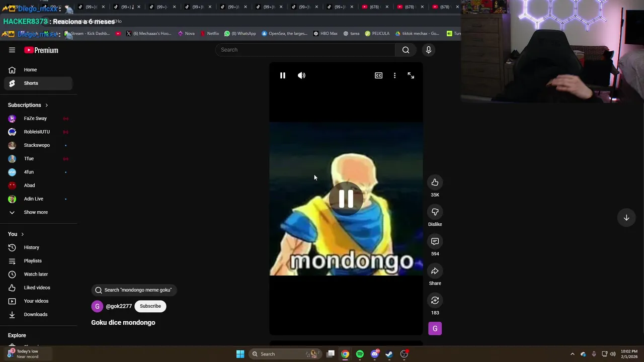Open Your videos
Viewport: 644px width, 362px height.
[38, 301]
